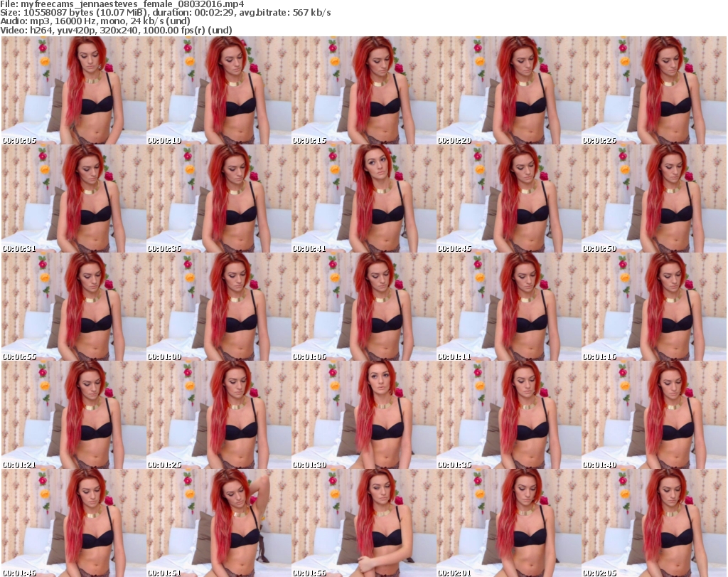Pick the frame timestamped 00:01:16
Viewport: 728px width, 577px height.
pos(654,307)
